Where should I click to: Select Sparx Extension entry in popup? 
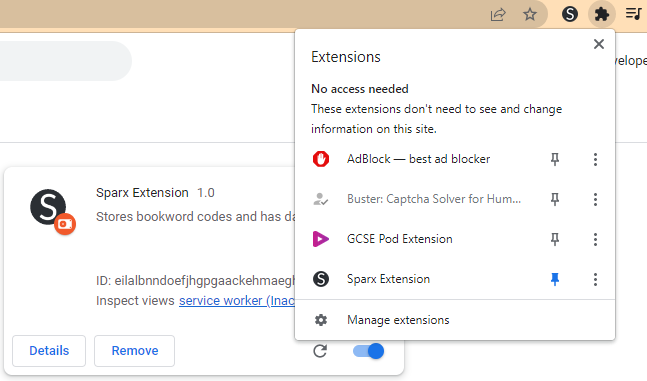tap(388, 279)
